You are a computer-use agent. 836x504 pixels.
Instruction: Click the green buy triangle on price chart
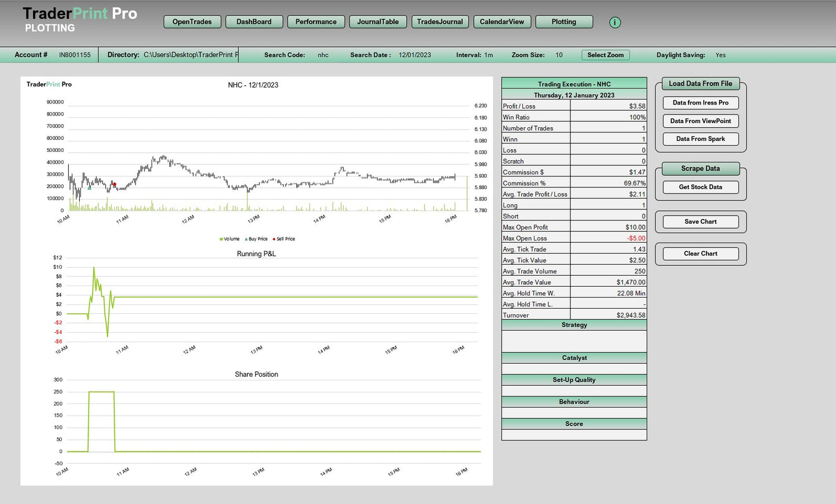click(89, 187)
